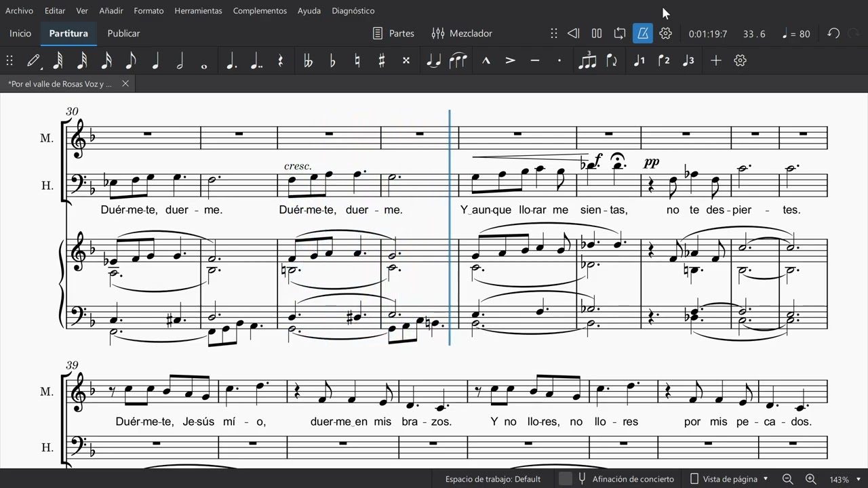This screenshot has height=488, width=868.
Task: Click the Espacio de trabajo: Default selector
Action: coord(493,479)
